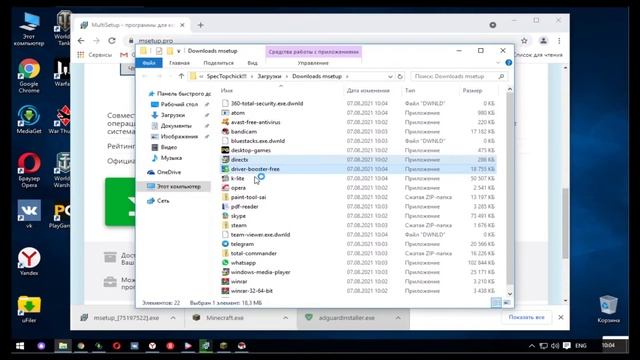Open the Вид ribbon tab
640x360 pixels.
[x=252, y=63]
